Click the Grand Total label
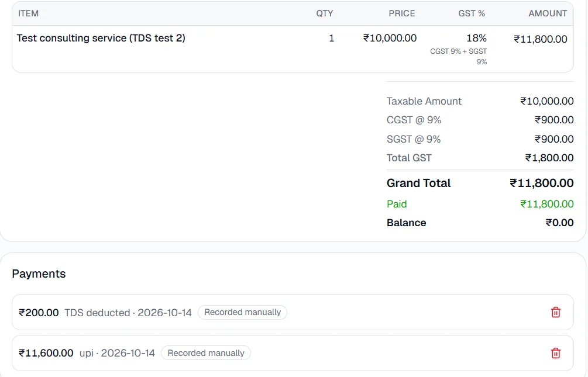The width and height of the screenshot is (588, 377). [418, 183]
